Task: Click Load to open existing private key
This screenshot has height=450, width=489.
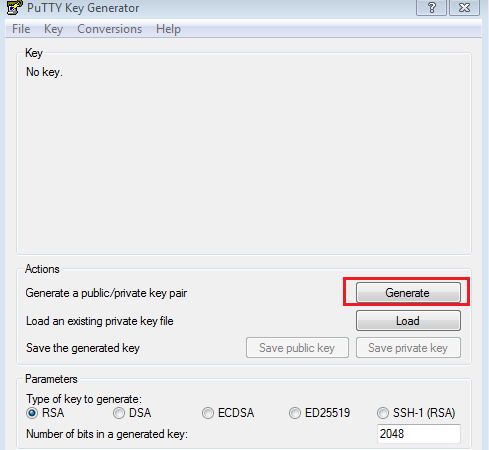Action: coord(408,321)
